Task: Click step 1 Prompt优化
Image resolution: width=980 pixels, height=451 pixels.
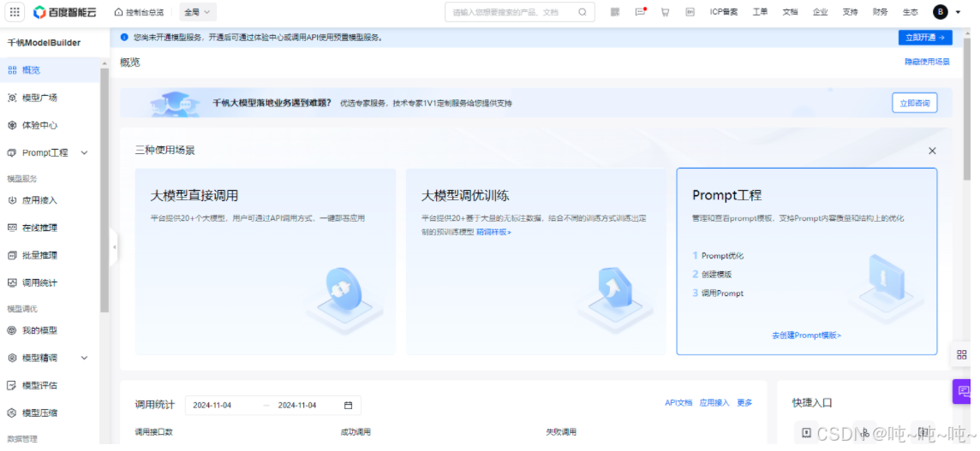Action: point(718,256)
